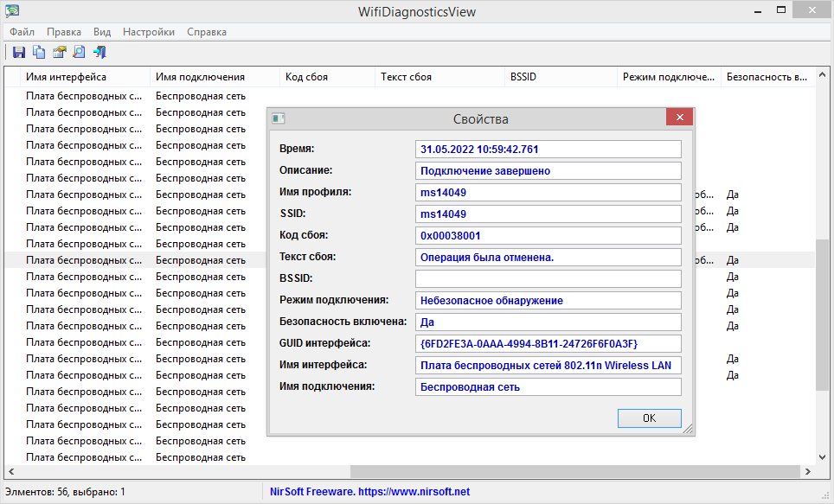Viewport: 834px width, 504px height.
Task: Click the vertical scrollbar down arrow
Action: pos(822,457)
